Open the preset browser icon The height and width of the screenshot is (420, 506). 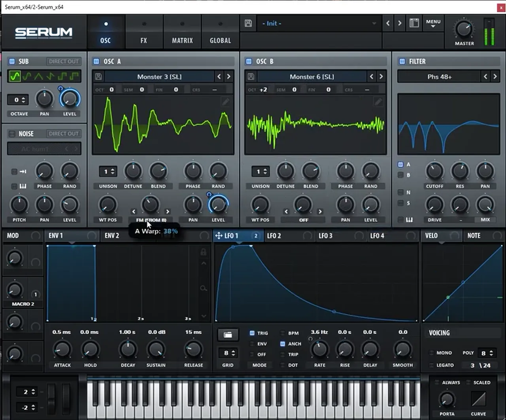coord(414,23)
